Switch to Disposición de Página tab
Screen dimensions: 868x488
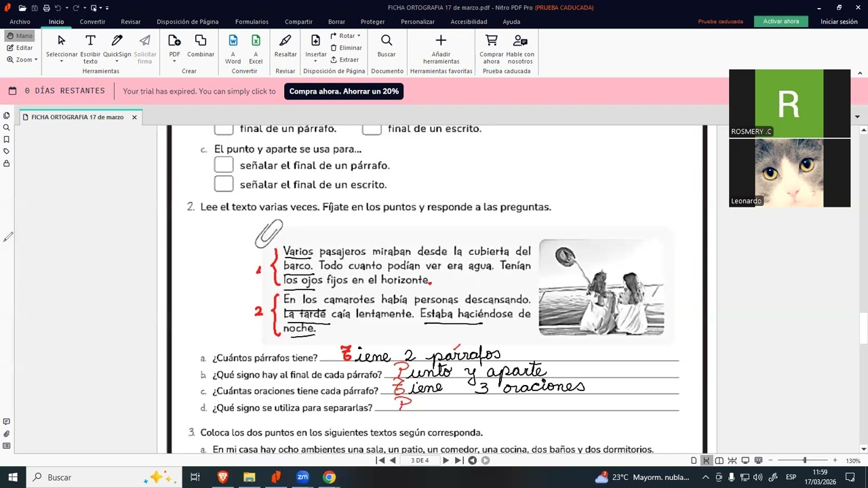[188, 22]
